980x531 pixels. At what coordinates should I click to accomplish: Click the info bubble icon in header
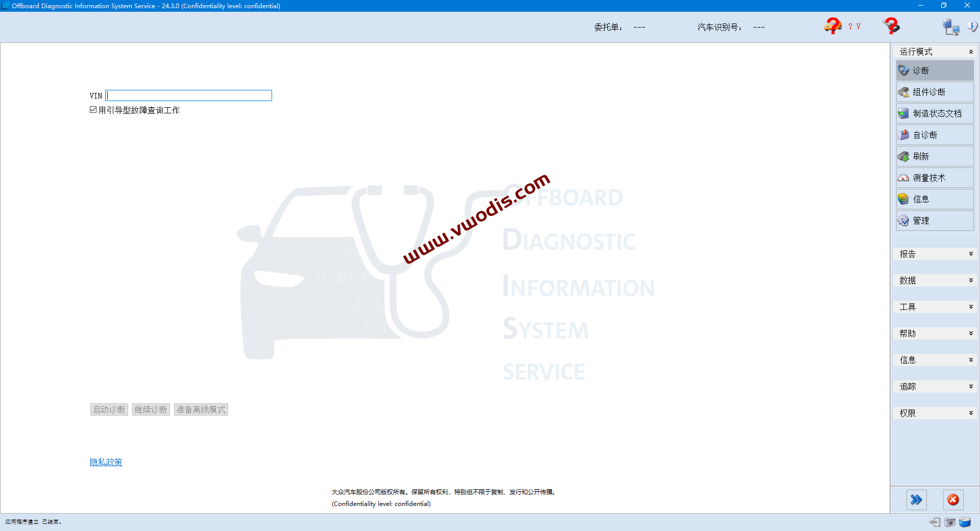tap(972, 26)
